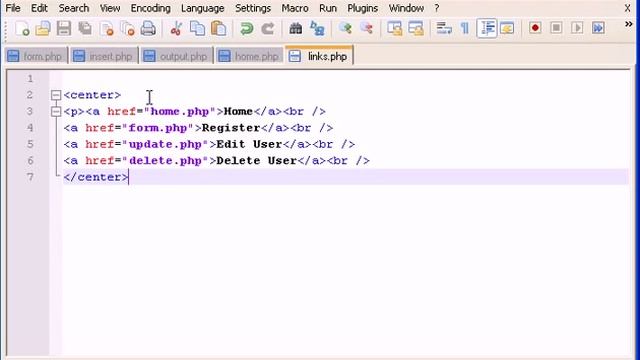
Task: Open the question mark help menu
Action: [x=437, y=8]
